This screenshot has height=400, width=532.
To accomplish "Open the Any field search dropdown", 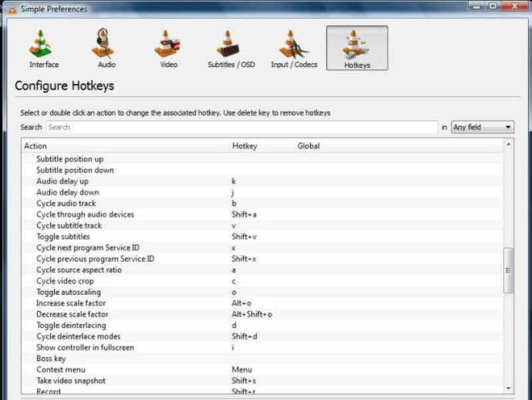I will pos(482,127).
